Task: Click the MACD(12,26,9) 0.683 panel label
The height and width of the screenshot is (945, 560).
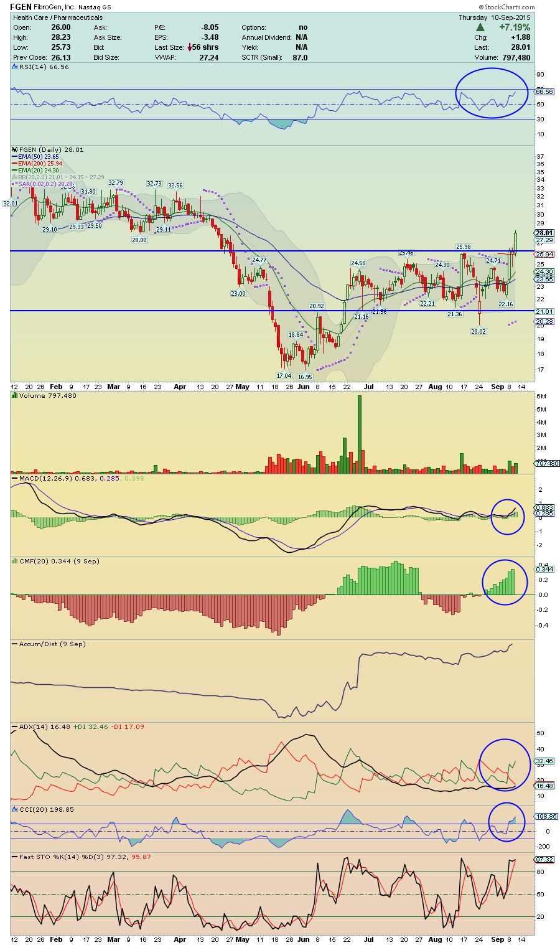Action: pos(60,478)
